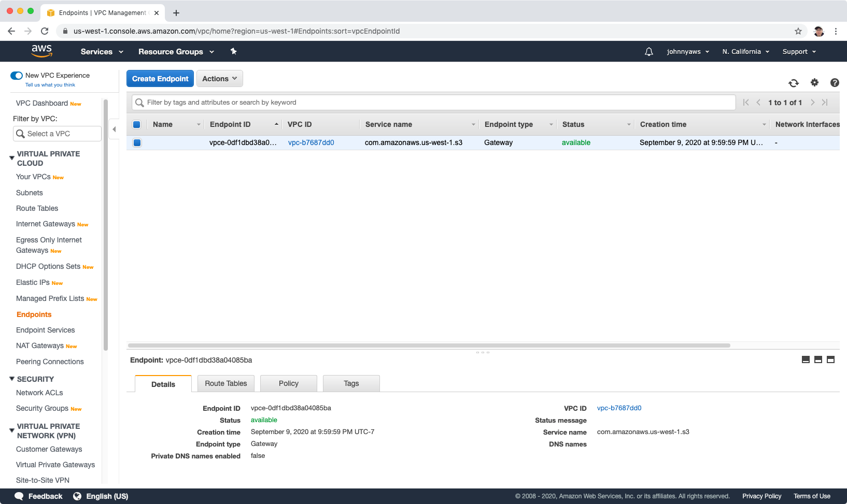Open NAT Gateways in sidebar
Image resolution: width=847 pixels, height=504 pixels.
pyautogui.click(x=40, y=345)
